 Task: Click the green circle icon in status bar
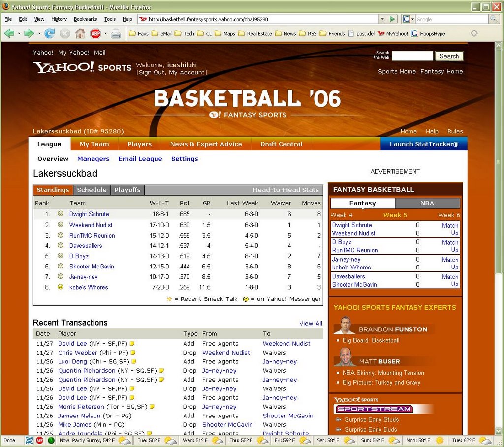51,440
